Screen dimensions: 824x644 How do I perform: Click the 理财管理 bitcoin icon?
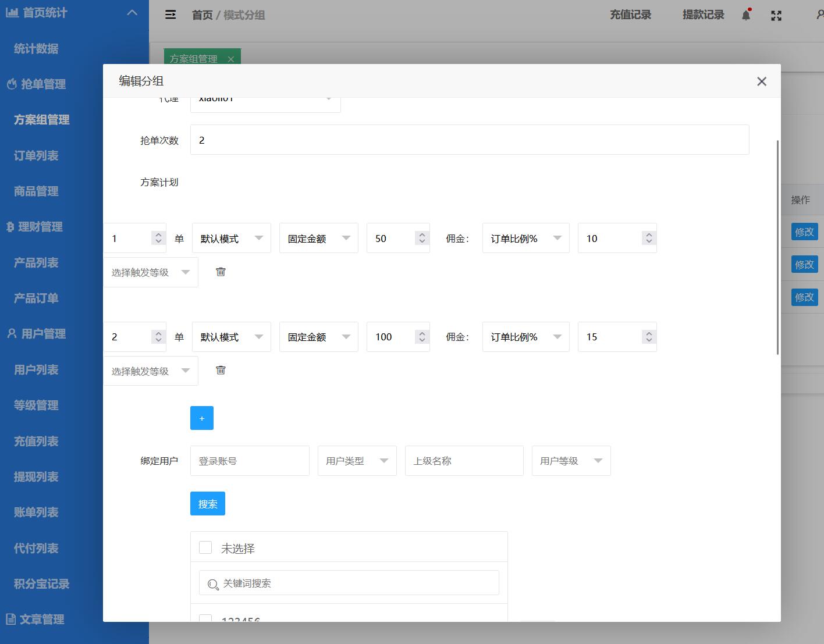(x=10, y=227)
